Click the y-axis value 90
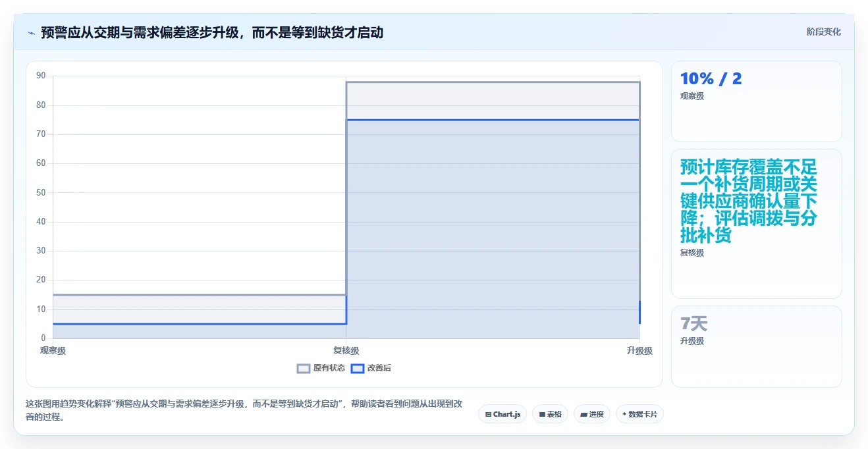 click(x=41, y=76)
